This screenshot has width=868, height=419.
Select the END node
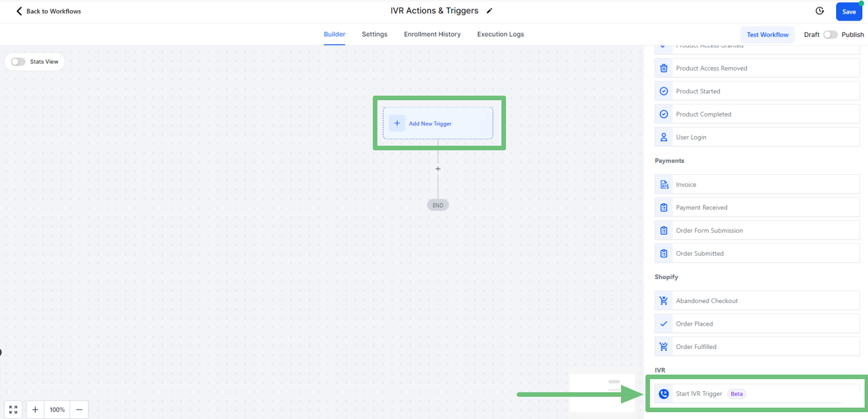point(438,205)
